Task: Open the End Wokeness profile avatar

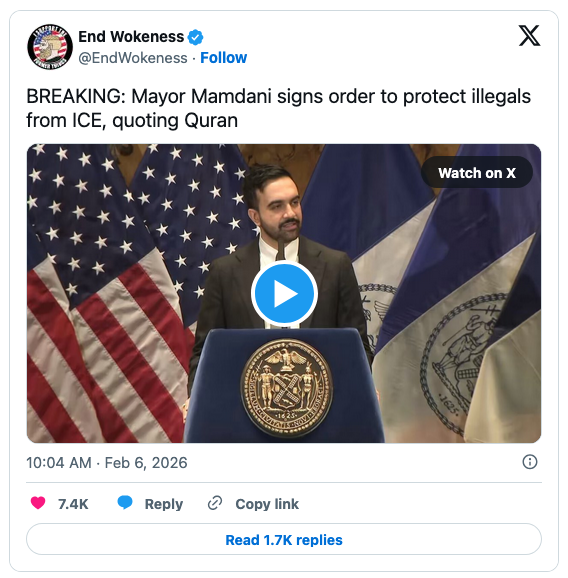Action: tap(50, 47)
